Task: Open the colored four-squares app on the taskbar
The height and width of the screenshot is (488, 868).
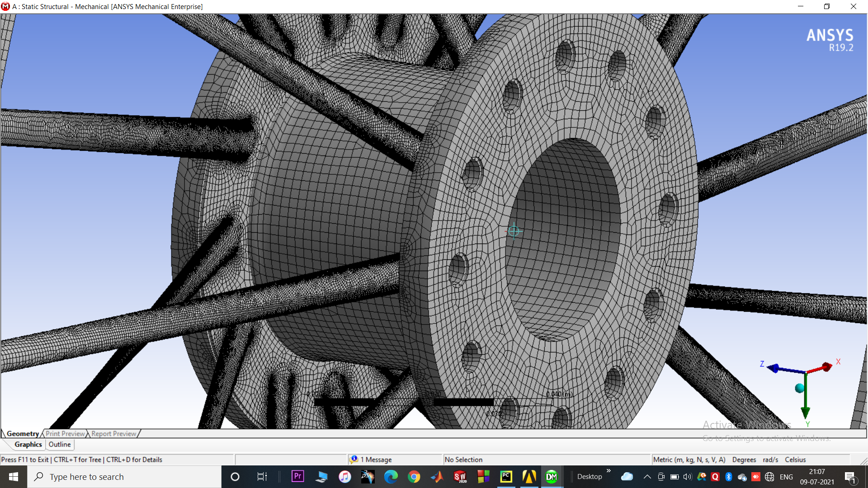Action: tap(483, 477)
